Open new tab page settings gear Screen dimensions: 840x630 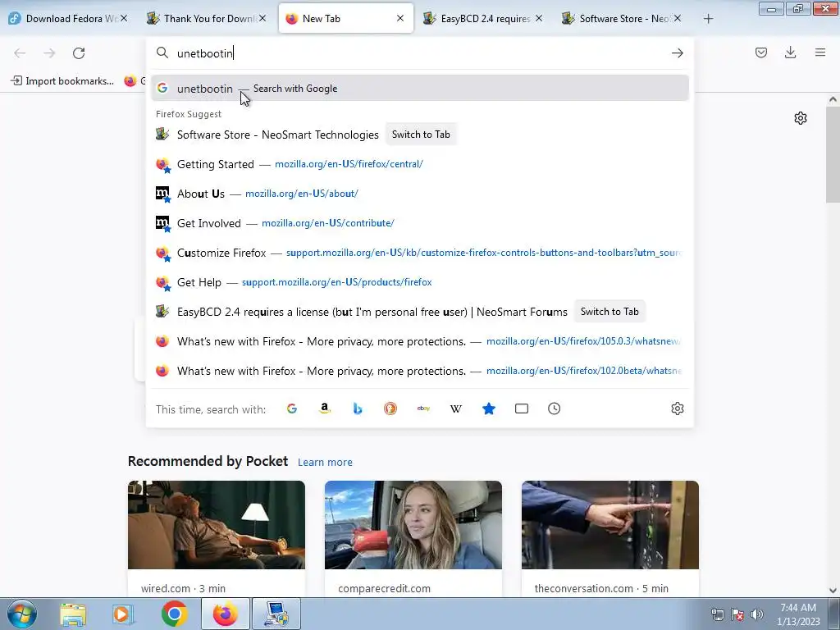pyautogui.click(x=801, y=118)
